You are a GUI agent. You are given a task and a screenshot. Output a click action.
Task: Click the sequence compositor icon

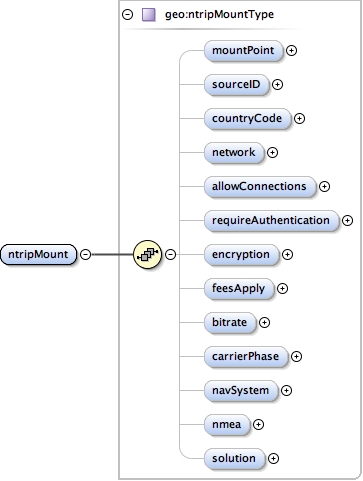pyautogui.click(x=147, y=254)
